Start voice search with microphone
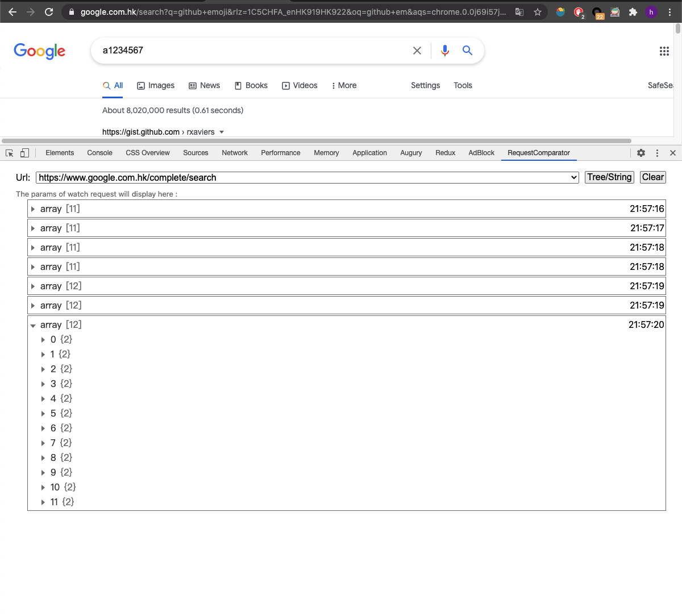The height and width of the screenshot is (616, 682). click(445, 51)
